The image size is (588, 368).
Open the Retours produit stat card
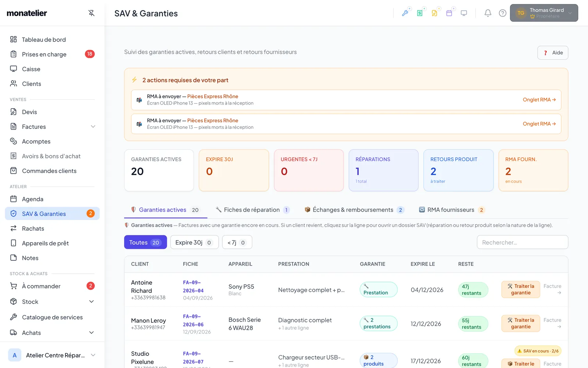(458, 170)
